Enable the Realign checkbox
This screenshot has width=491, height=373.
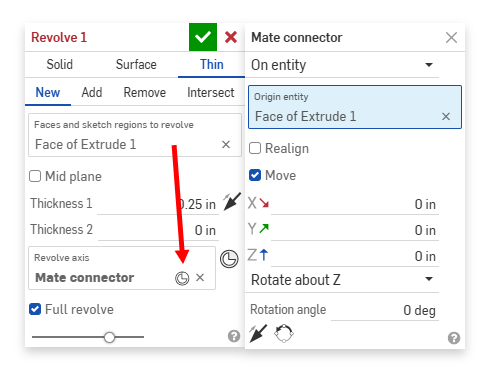pos(255,148)
